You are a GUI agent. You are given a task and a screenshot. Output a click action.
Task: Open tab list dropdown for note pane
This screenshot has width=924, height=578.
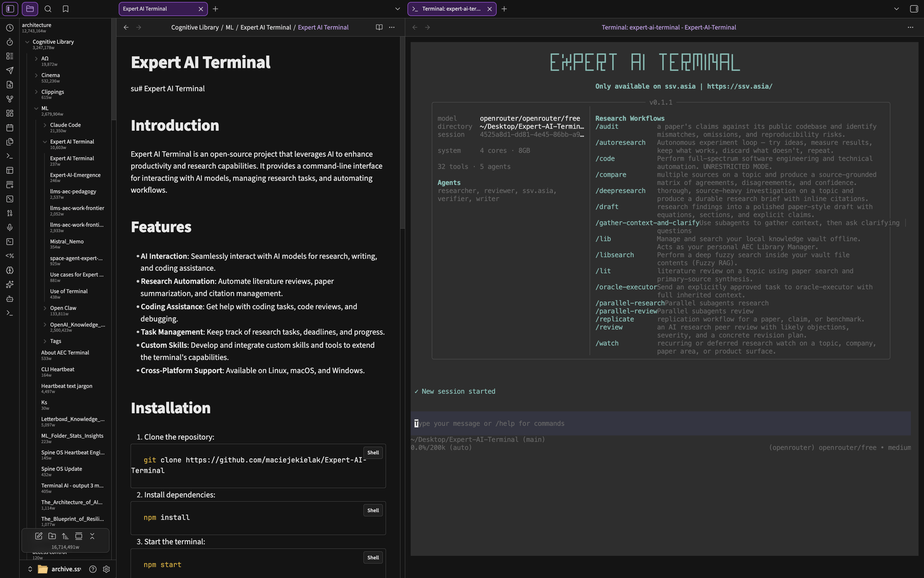397,9
